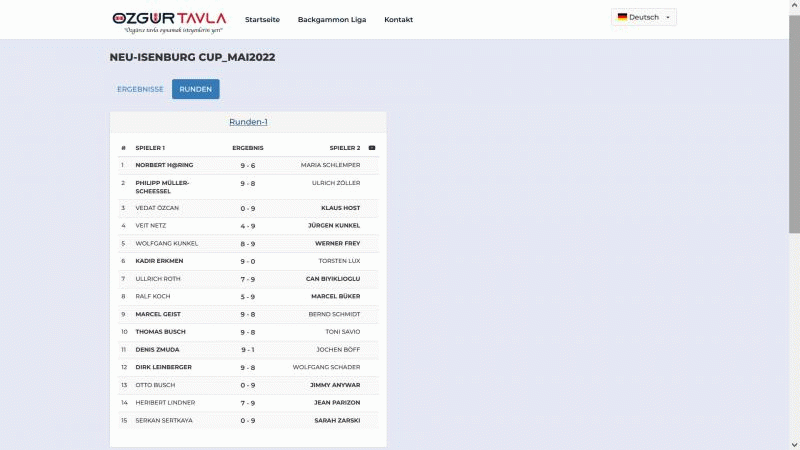Click Denis Zmuda in row 11
The height and width of the screenshot is (450, 800).
click(x=155, y=350)
